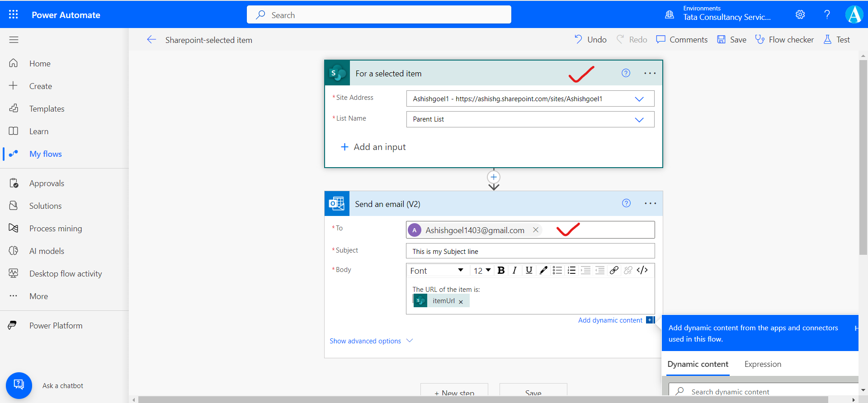
Task: Click the back arrow beside flow name
Action: 151,40
